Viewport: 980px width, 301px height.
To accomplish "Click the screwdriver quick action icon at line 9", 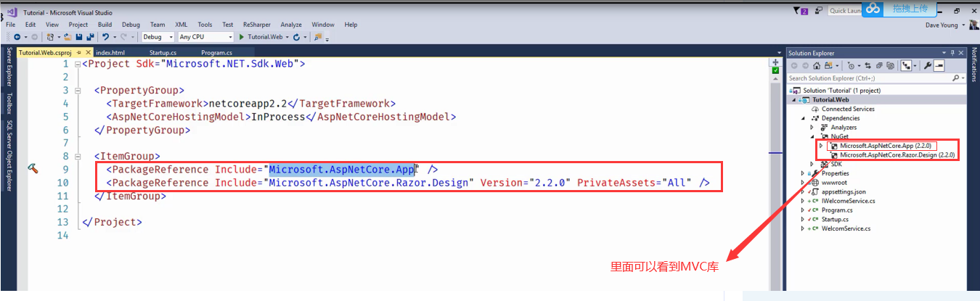I will point(33,168).
